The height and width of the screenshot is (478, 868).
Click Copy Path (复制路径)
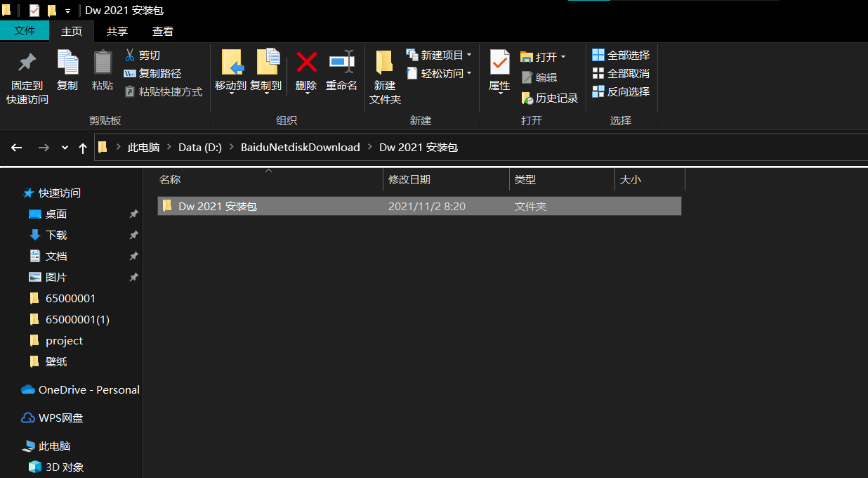pyautogui.click(x=152, y=73)
